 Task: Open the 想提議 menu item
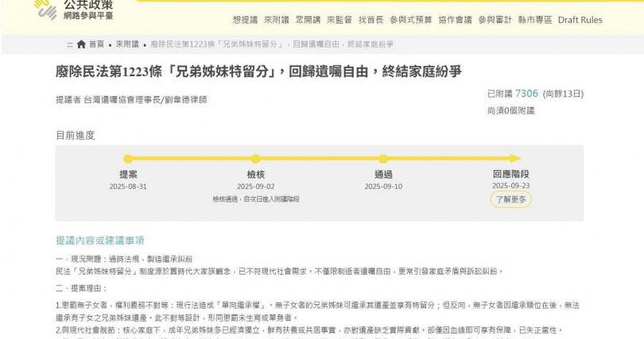246,20
